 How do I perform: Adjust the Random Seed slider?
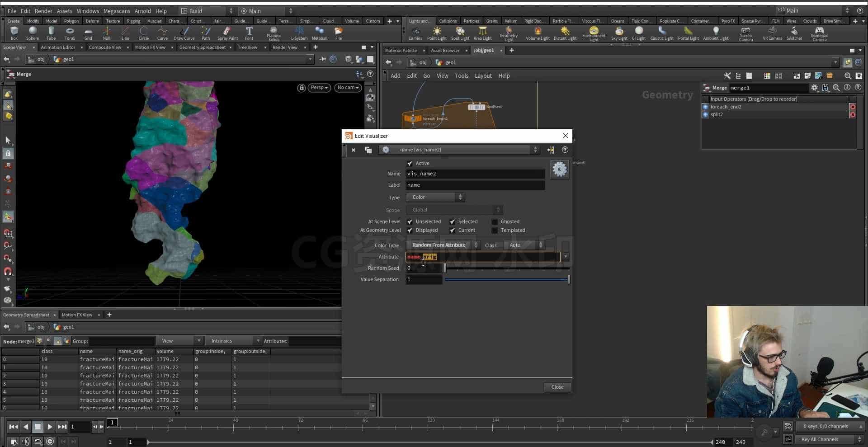click(507, 268)
